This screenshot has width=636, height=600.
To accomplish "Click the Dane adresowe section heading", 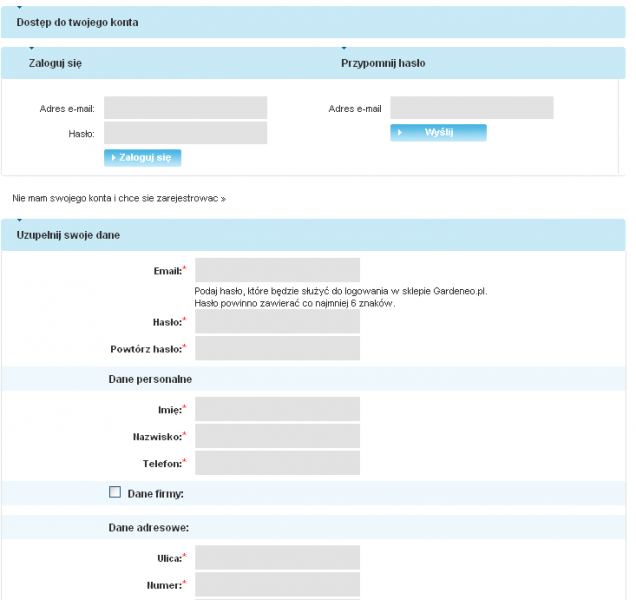I will [149, 526].
